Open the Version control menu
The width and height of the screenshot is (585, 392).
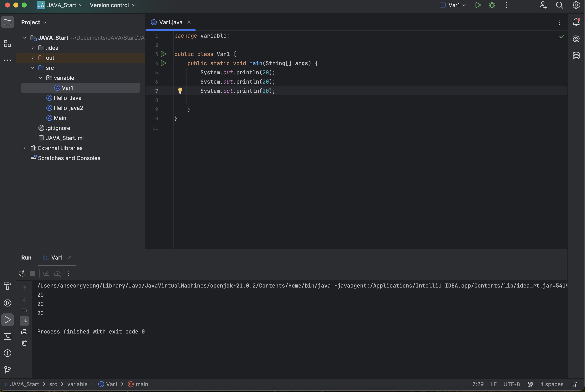point(112,5)
